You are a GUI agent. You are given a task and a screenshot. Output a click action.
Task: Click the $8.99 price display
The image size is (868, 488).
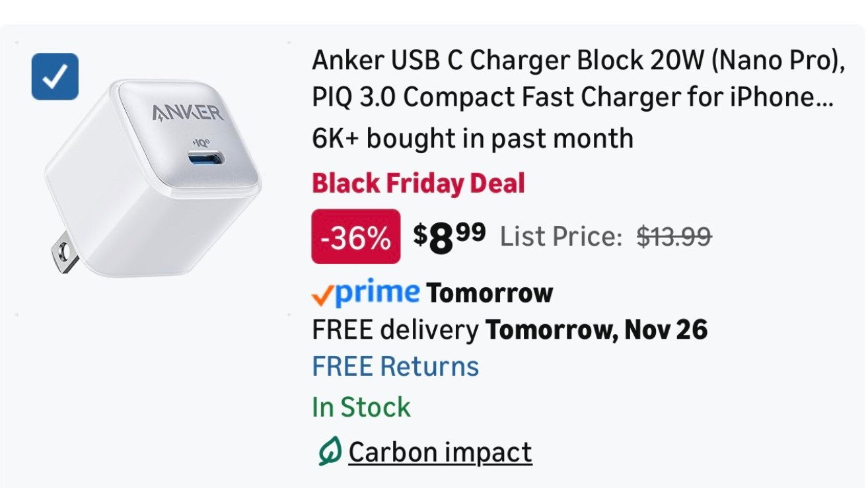(448, 236)
